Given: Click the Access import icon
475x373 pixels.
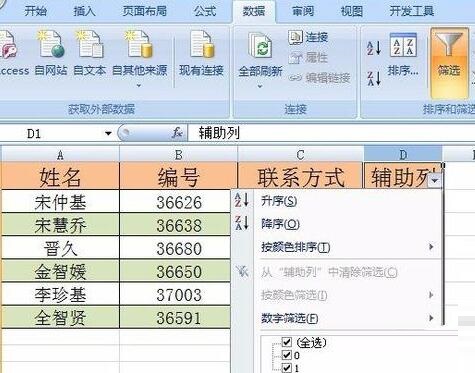Looking at the screenshot, I should click(7, 44).
